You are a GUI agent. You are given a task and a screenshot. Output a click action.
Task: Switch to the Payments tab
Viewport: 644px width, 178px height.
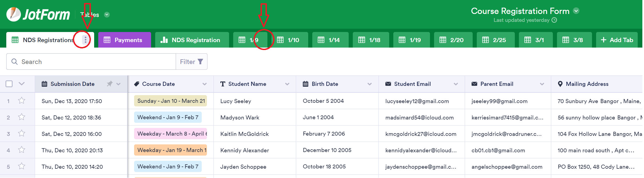point(125,40)
